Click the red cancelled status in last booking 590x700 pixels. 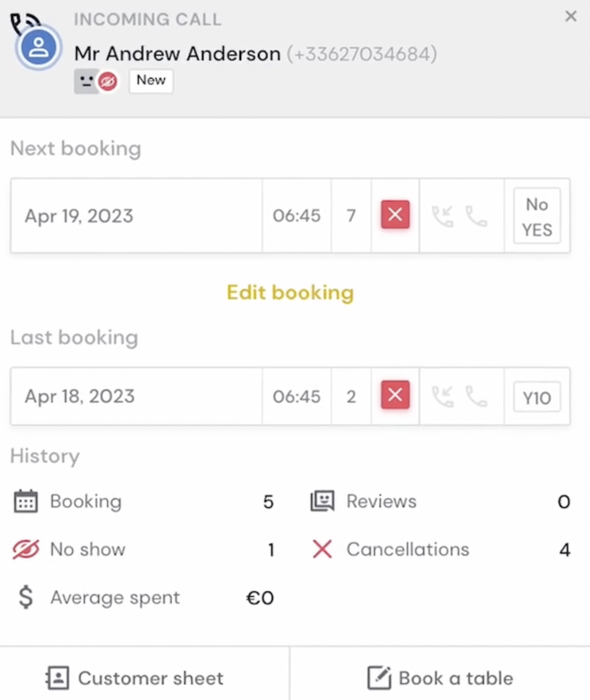395,395
